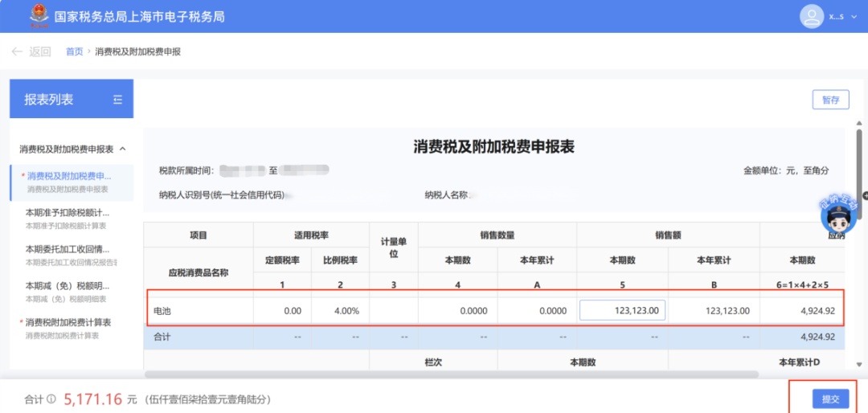This screenshot has height=413, width=868.
Task: Click the 提交 submit button
Action: click(830, 399)
